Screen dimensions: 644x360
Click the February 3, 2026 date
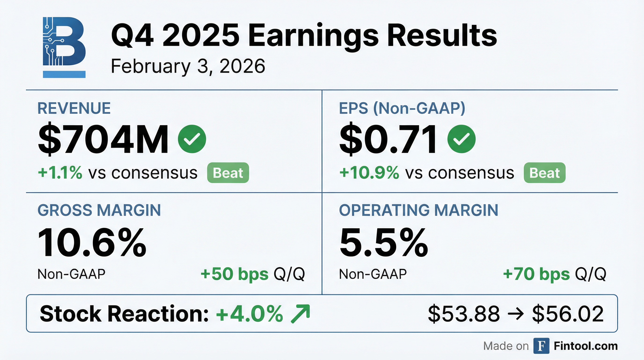click(188, 66)
